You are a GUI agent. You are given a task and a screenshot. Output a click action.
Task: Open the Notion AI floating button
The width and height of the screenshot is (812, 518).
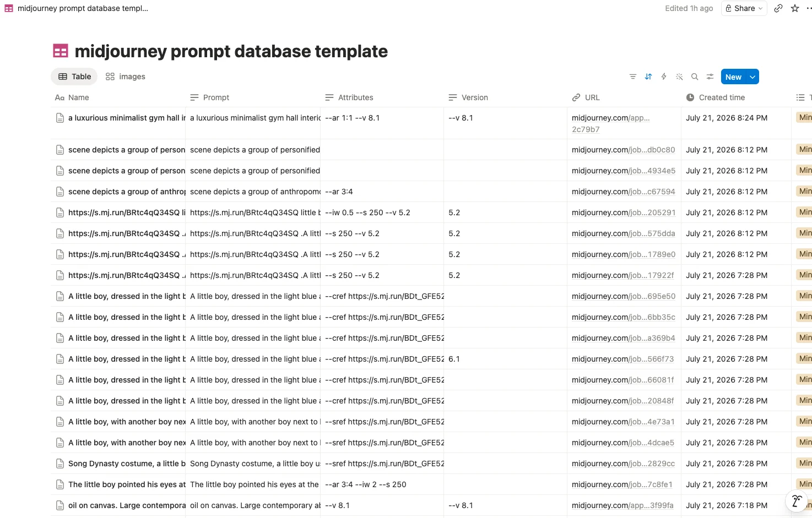[797, 501]
